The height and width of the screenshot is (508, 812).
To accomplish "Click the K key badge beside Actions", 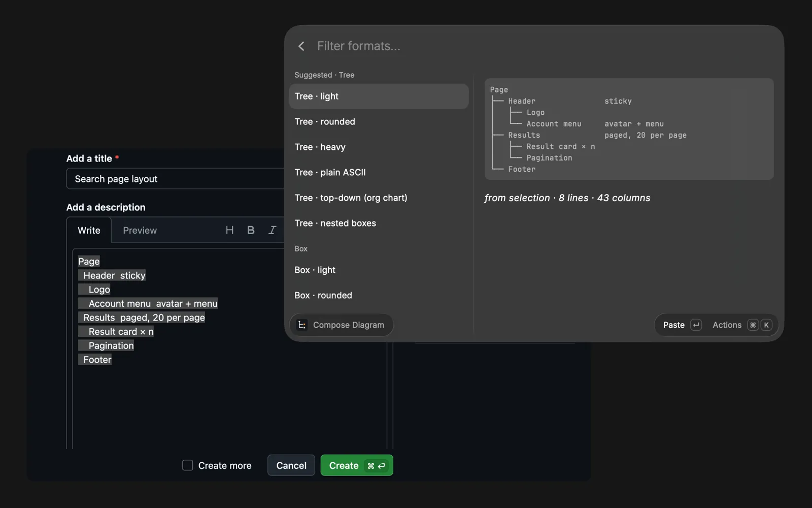I will coord(766,325).
